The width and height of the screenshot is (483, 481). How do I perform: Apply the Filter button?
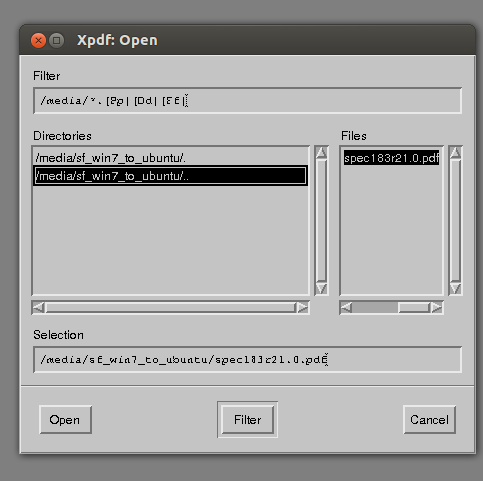pyautogui.click(x=247, y=420)
